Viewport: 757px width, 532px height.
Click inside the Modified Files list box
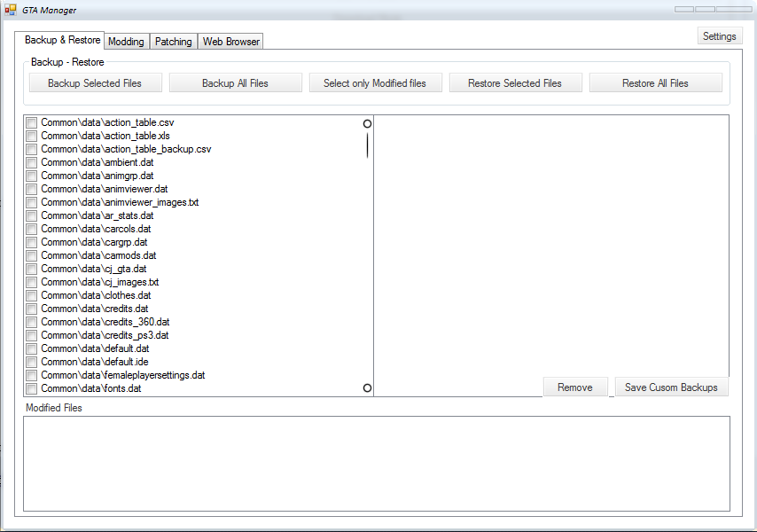377,464
